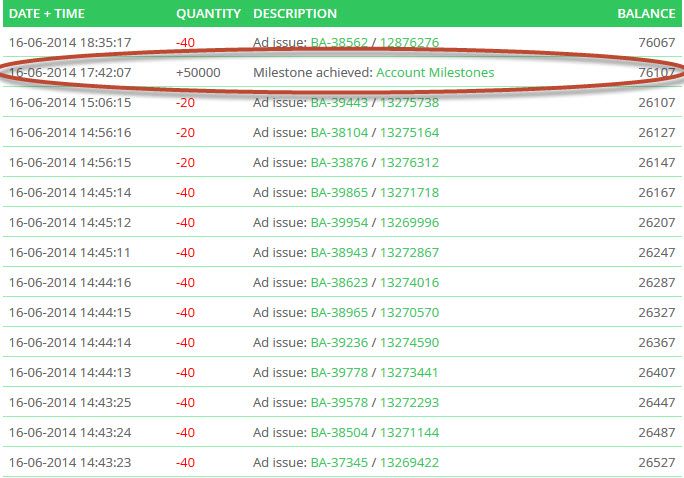Select timestamp 16-06-2014 14:43:23
Viewport: 684px width, 478px height.
[70, 463]
